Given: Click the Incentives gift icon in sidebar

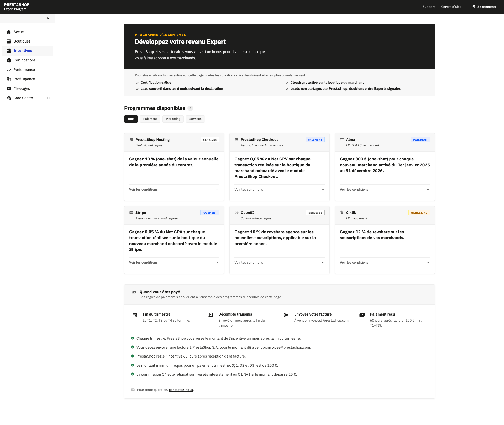Looking at the screenshot, I should [x=9, y=51].
